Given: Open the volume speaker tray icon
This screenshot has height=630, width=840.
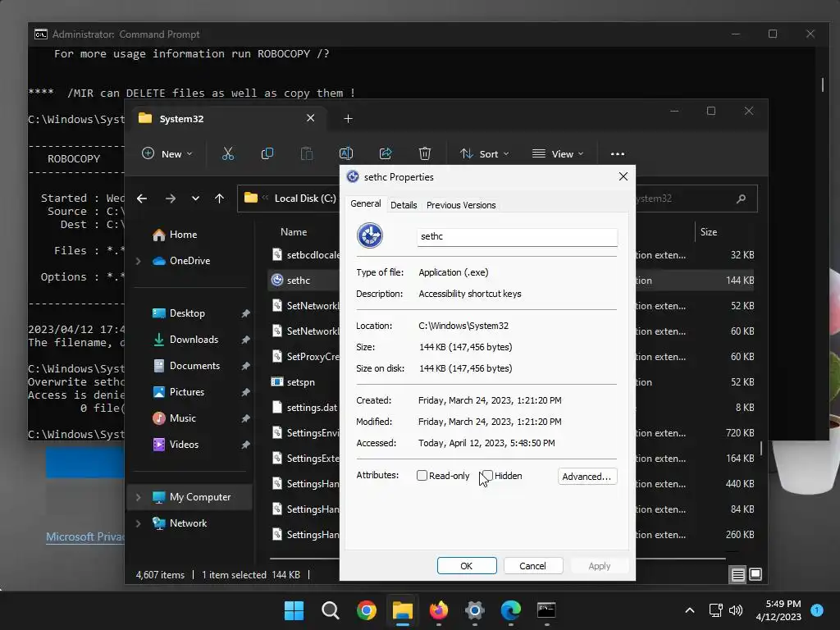Looking at the screenshot, I should [736, 610].
